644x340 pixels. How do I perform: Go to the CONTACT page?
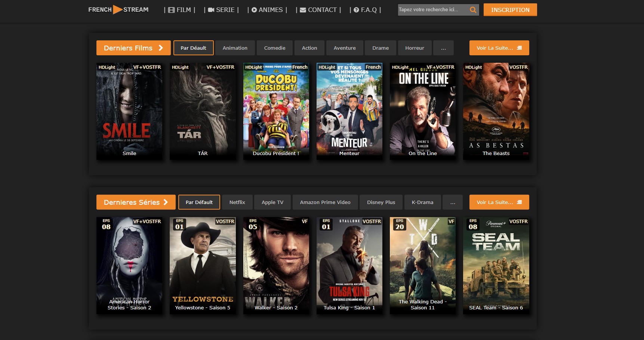coord(318,10)
